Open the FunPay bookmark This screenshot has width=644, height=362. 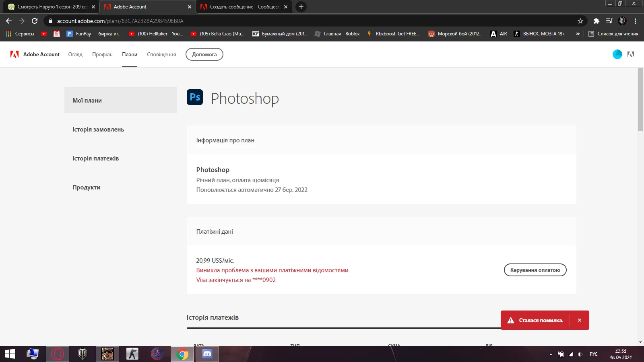tap(94, 34)
